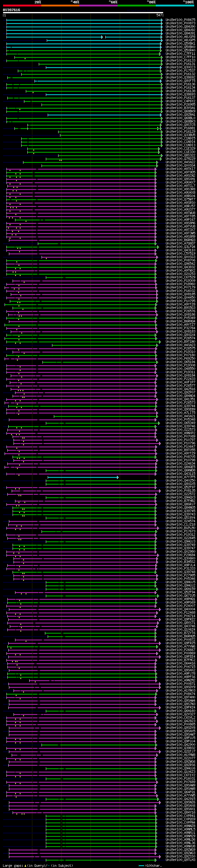Click the Large gaps legend text

pyautogui.click(x=38, y=865)
